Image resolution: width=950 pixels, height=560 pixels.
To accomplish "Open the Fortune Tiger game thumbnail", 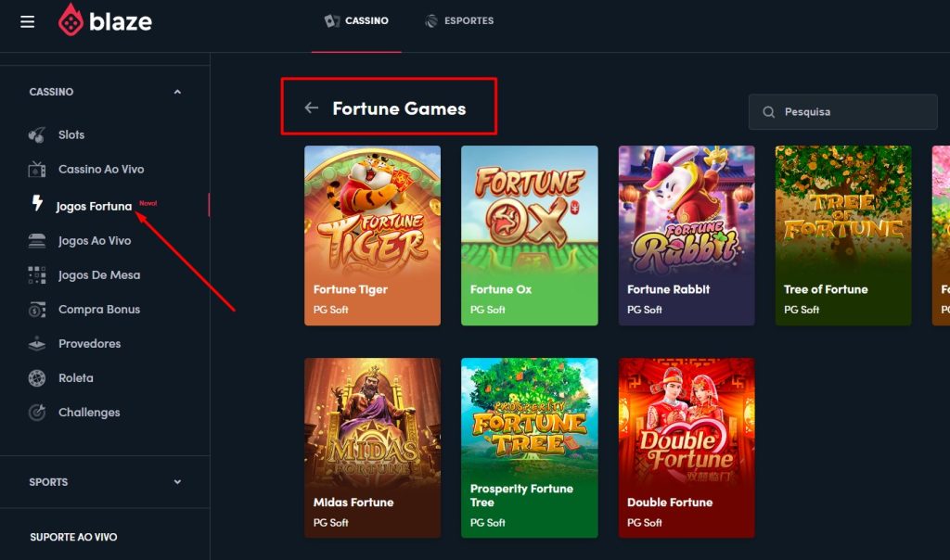I will click(x=372, y=223).
